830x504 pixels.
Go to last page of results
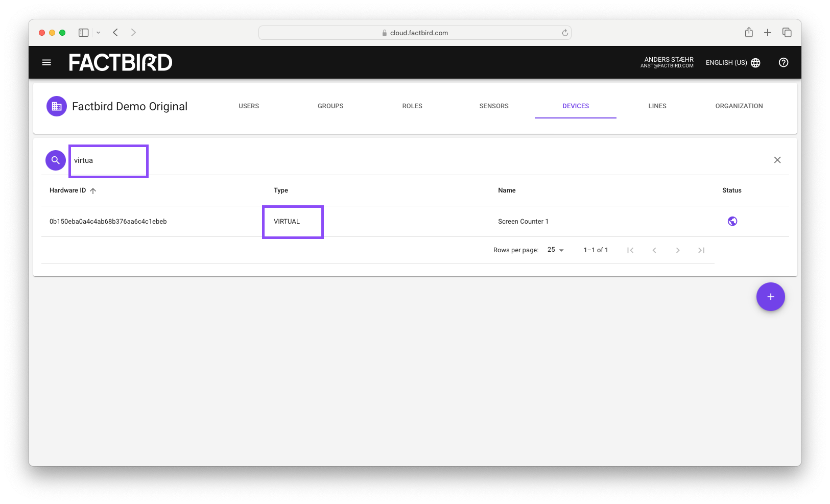tap(701, 250)
